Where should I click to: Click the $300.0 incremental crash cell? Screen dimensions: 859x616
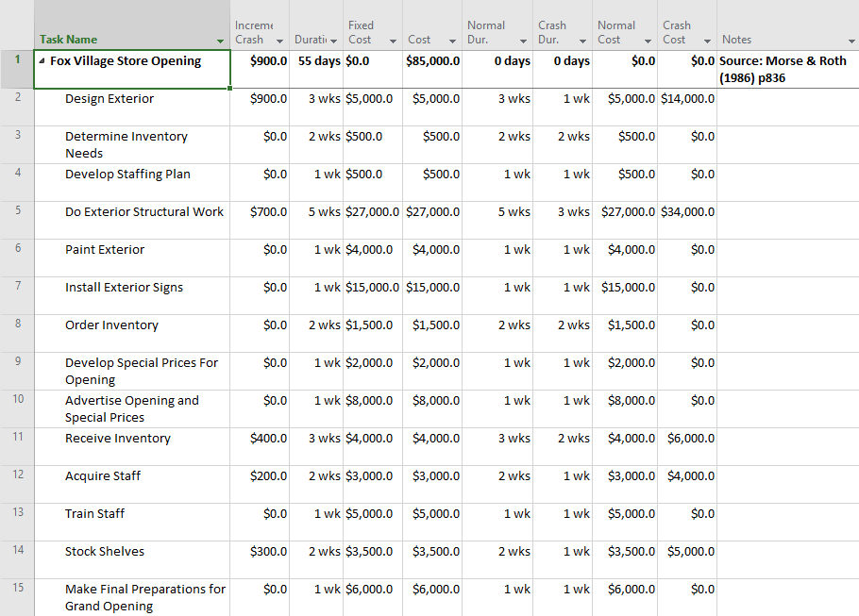point(260,560)
